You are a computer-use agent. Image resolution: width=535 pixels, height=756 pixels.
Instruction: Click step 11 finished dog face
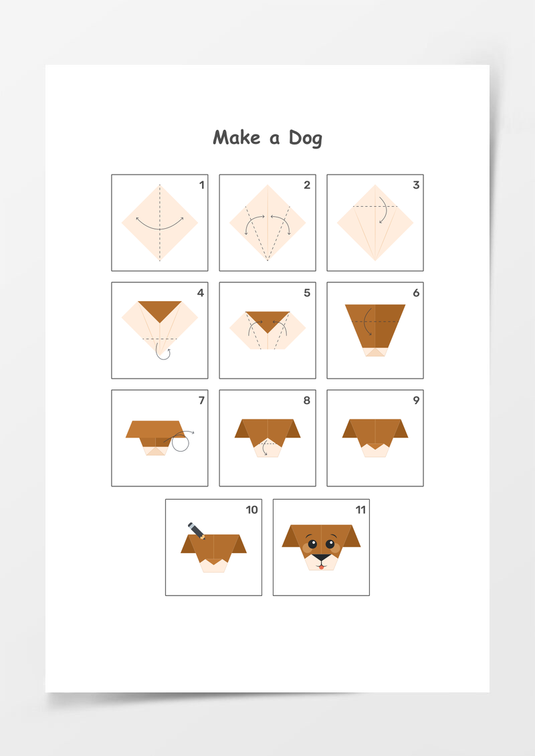tap(321, 547)
